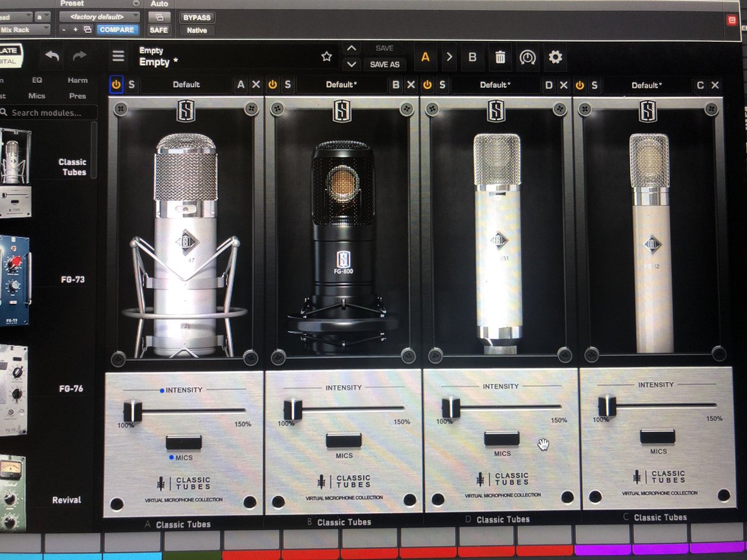Choose Revival in module browser
This screenshot has height=560, width=747.
pyautogui.click(x=67, y=500)
